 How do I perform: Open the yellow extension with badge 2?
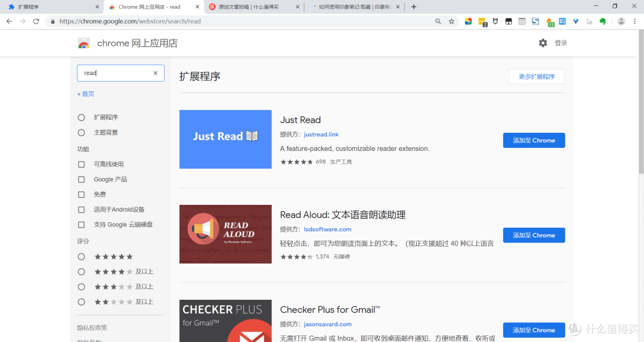tap(482, 22)
